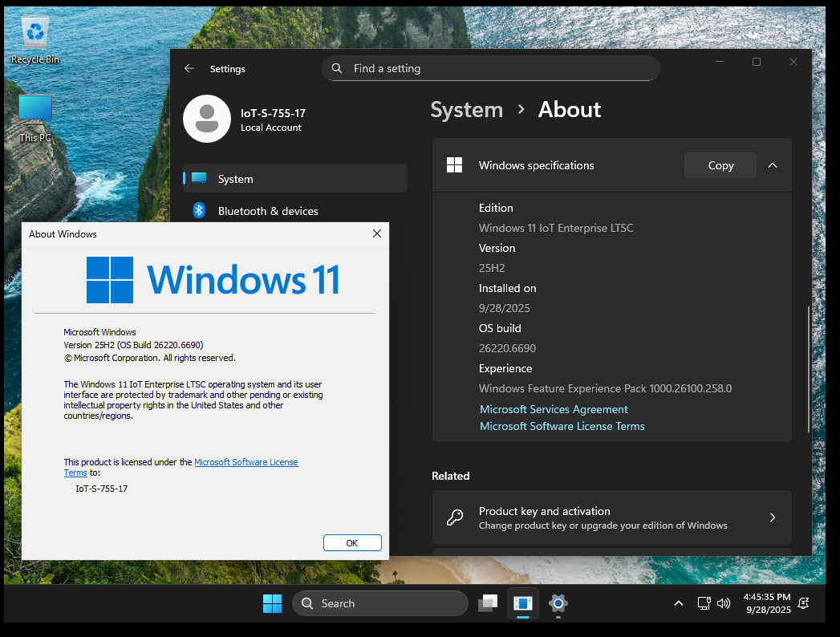840x637 pixels.
Task: Click the Windows logo beside Windows specifications
Action: click(x=454, y=165)
